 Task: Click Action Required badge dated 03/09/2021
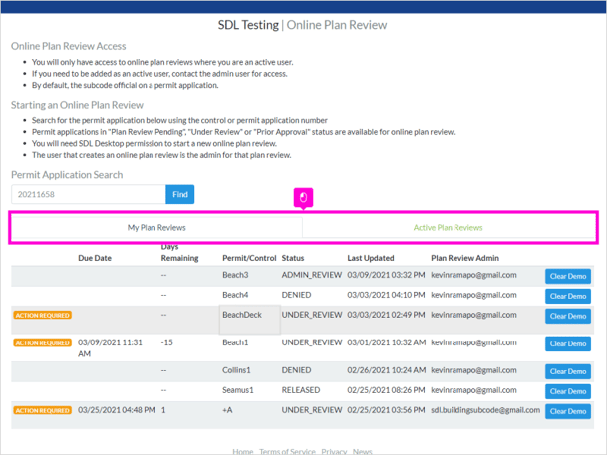point(43,343)
